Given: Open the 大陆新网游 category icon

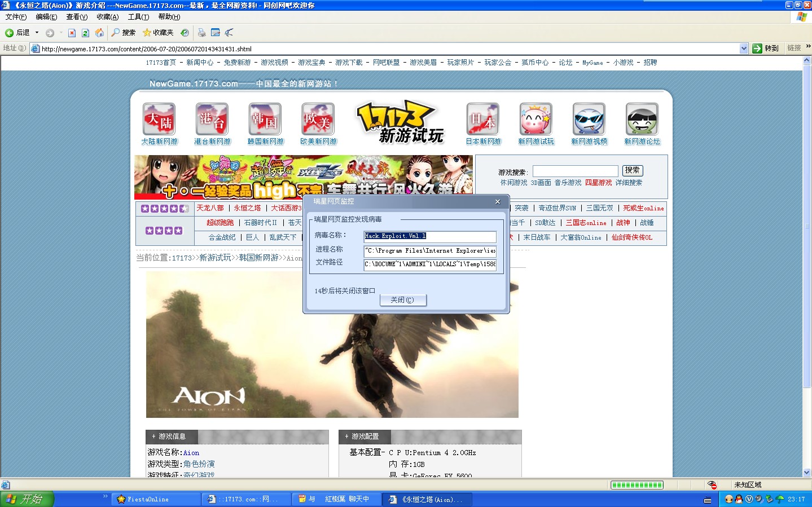Looking at the screenshot, I should pyautogui.click(x=159, y=119).
